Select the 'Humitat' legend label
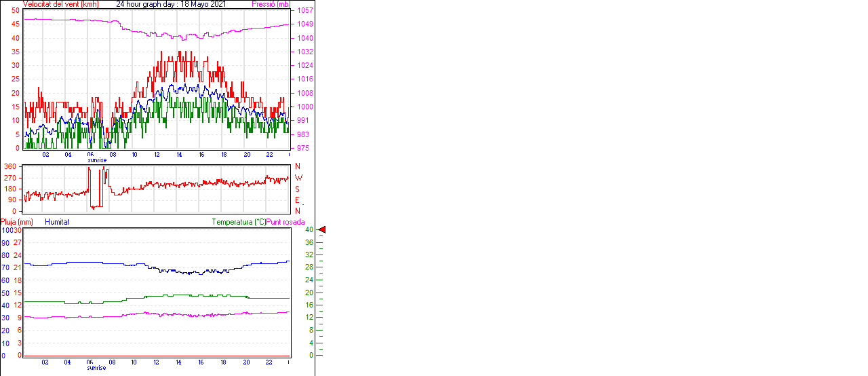 [x=57, y=222]
